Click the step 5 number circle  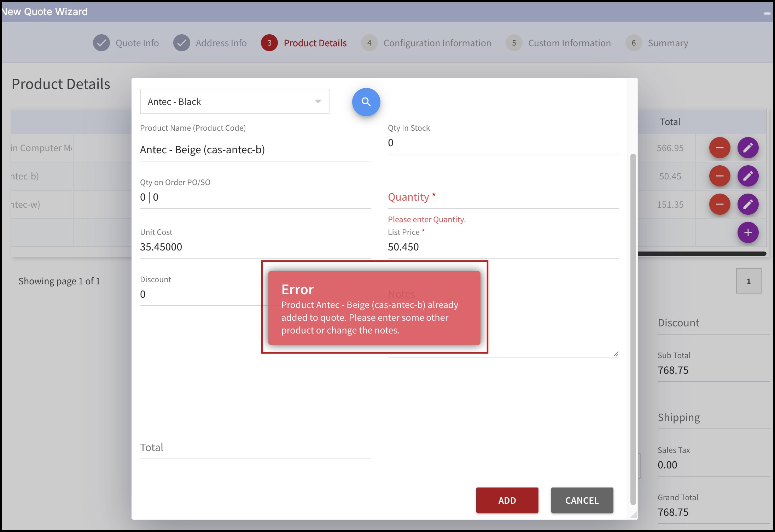514,43
